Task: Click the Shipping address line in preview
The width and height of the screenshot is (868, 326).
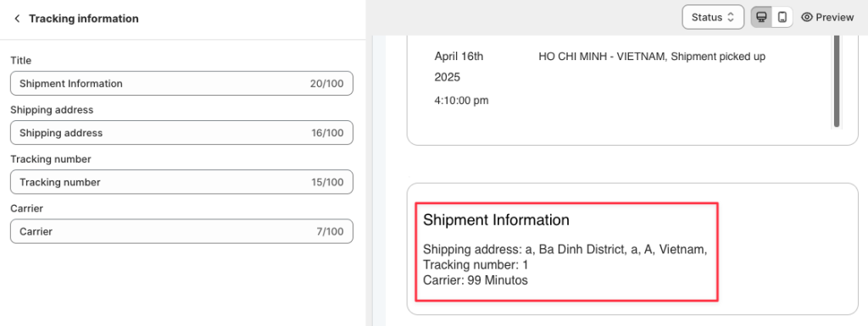Action: (565, 250)
